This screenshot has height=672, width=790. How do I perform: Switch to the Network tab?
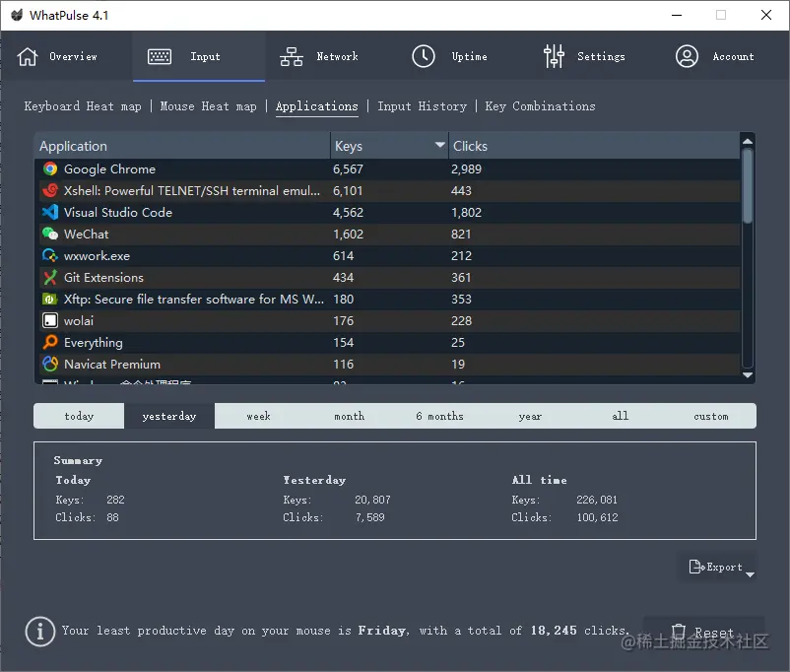point(331,56)
